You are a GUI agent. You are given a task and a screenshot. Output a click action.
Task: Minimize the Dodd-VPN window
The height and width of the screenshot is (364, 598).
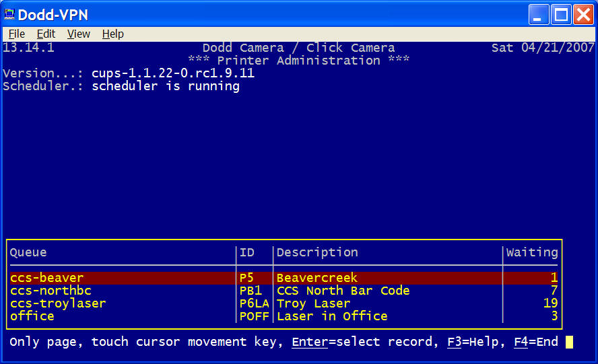point(539,15)
